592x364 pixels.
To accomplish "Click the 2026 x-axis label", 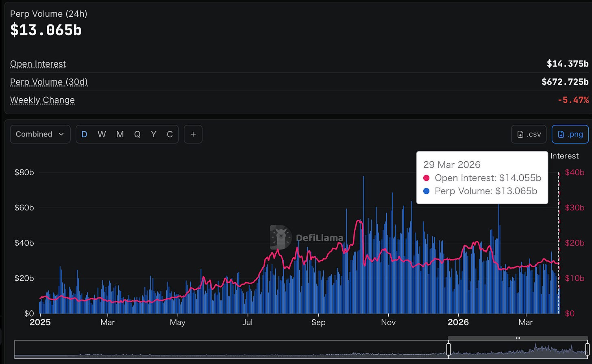I will pos(458,322).
